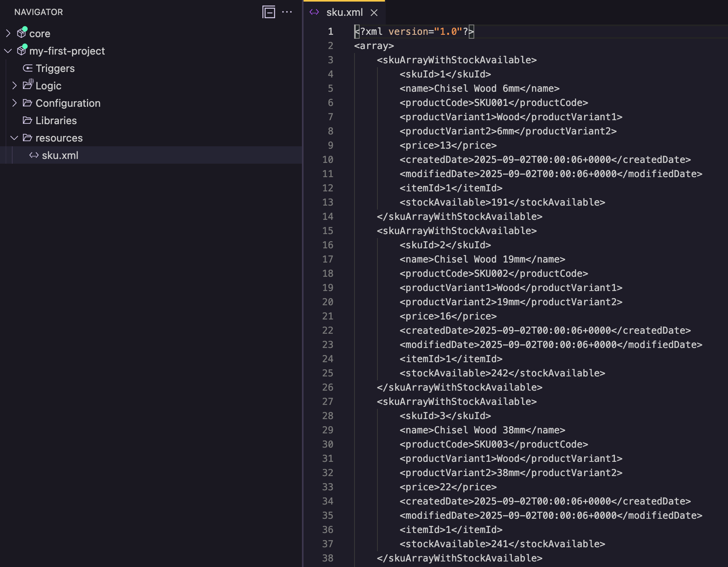Click the Configuration folder icon
The height and width of the screenshot is (567, 728).
click(x=28, y=103)
